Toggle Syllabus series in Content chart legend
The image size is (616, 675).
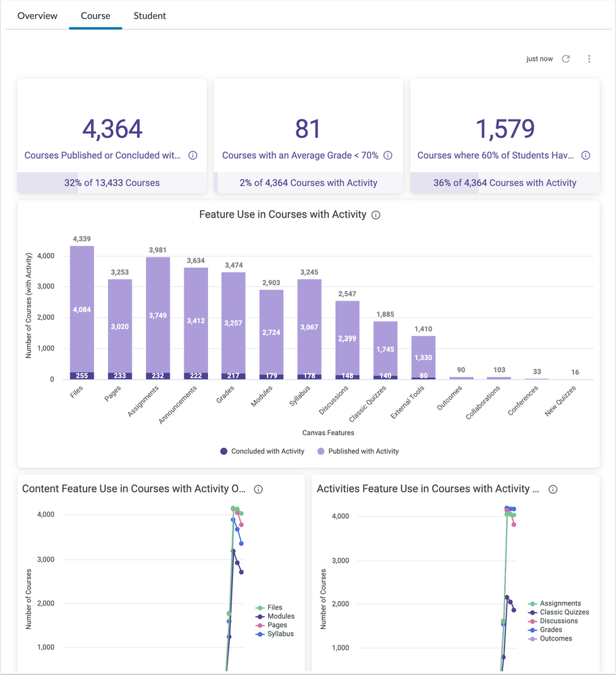point(275,634)
